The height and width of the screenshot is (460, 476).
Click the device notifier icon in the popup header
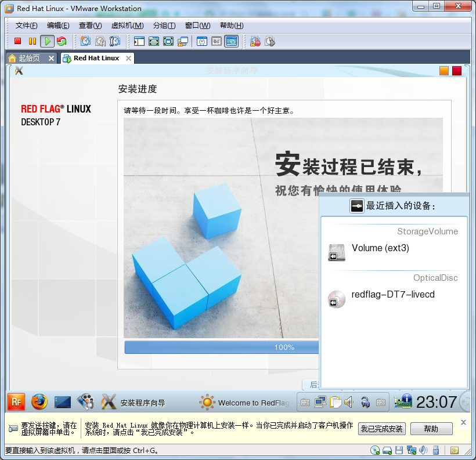pos(356,206)
